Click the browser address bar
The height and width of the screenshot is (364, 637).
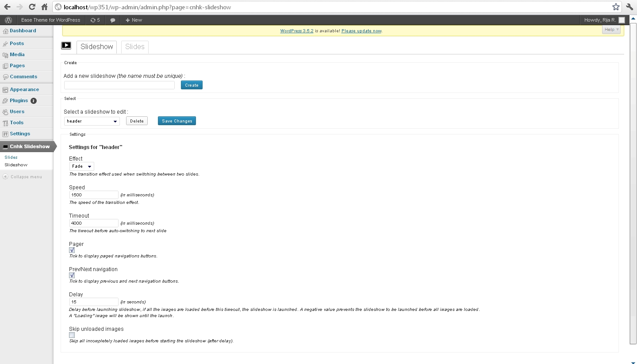[x=336, y=7]
